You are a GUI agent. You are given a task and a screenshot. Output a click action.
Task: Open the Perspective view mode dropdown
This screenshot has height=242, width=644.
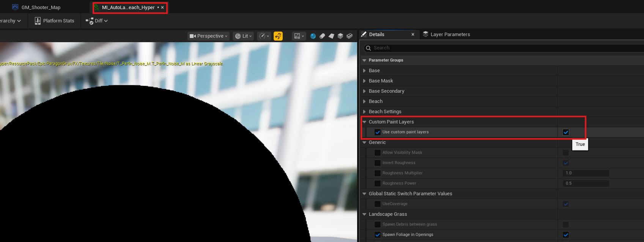point(209,36)
